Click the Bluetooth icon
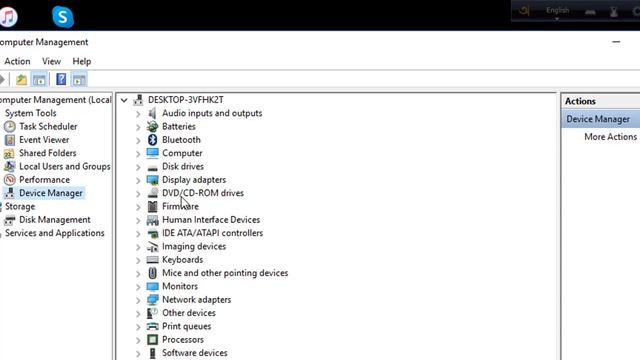 152,140
